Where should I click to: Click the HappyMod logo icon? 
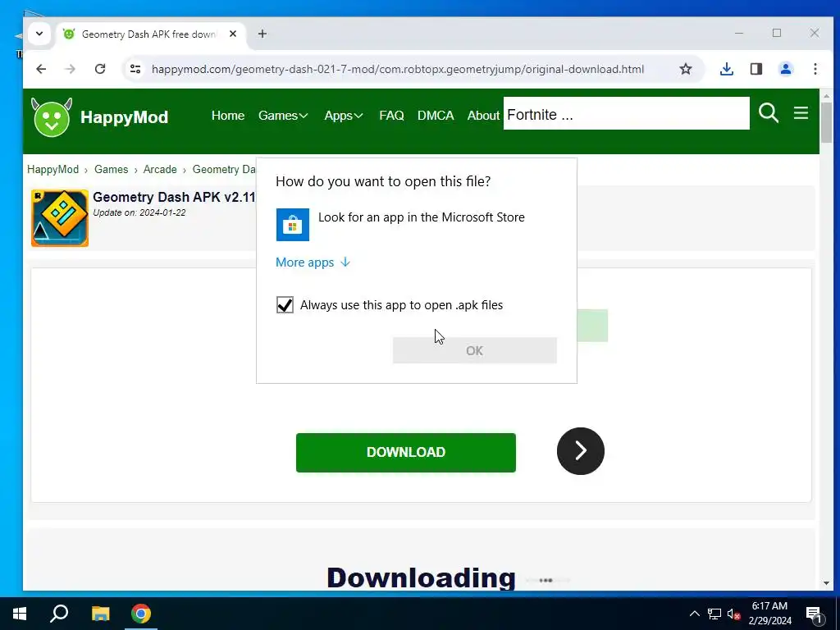(x=52, y=117)
